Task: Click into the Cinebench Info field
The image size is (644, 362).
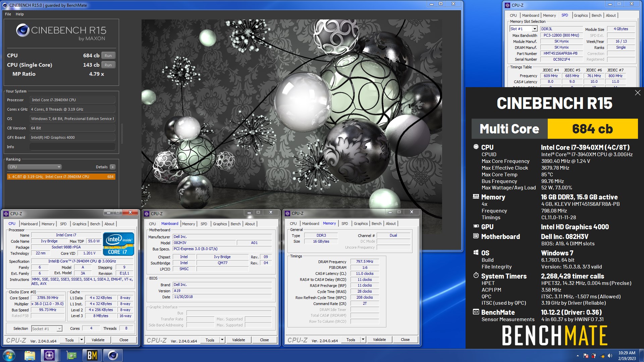Action: 72,147
